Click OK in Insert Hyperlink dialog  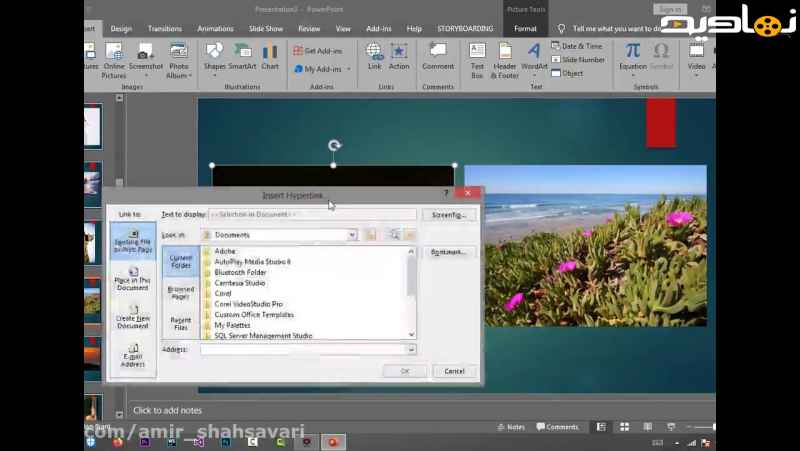405,371
